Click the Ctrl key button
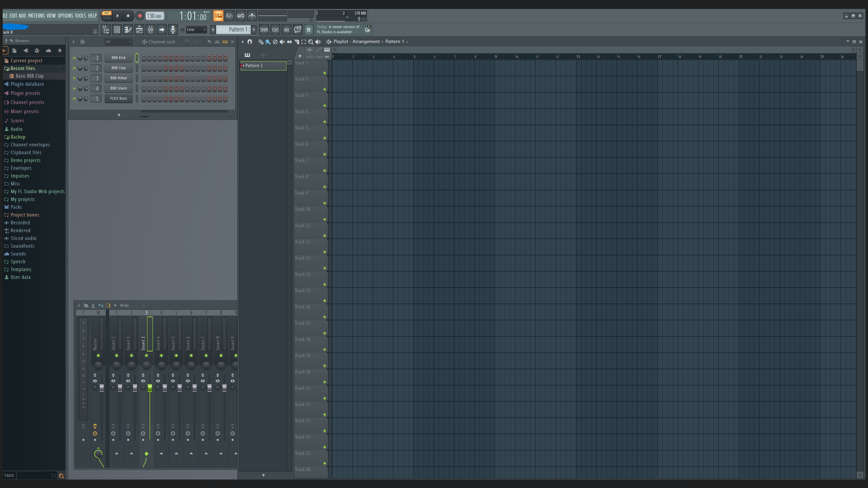The width and height of the screenshot is (868, 488). 275,30
